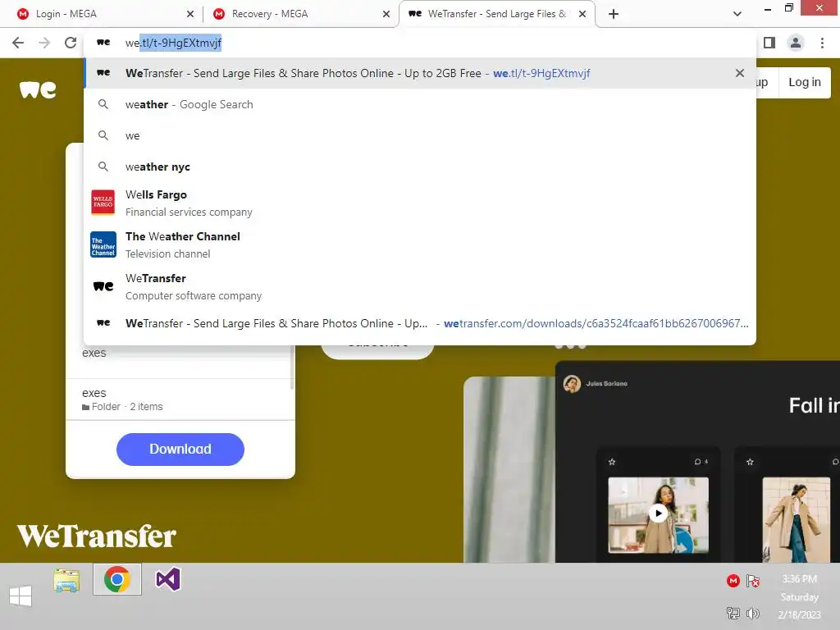Click the transfer panel scrollbar
The height and width of the screenshot is (630, 840).
click(x=292, y=367)
